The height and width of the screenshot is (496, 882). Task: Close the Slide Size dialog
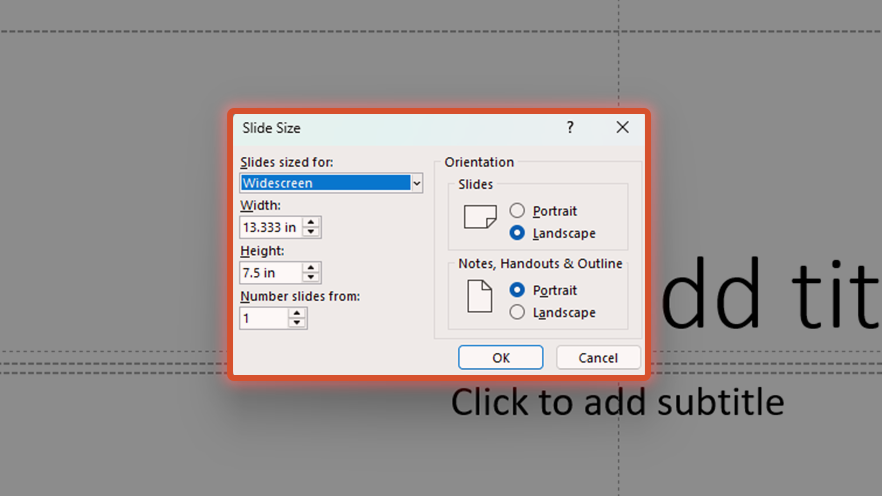pyautogui.click(x=622, y=128)
